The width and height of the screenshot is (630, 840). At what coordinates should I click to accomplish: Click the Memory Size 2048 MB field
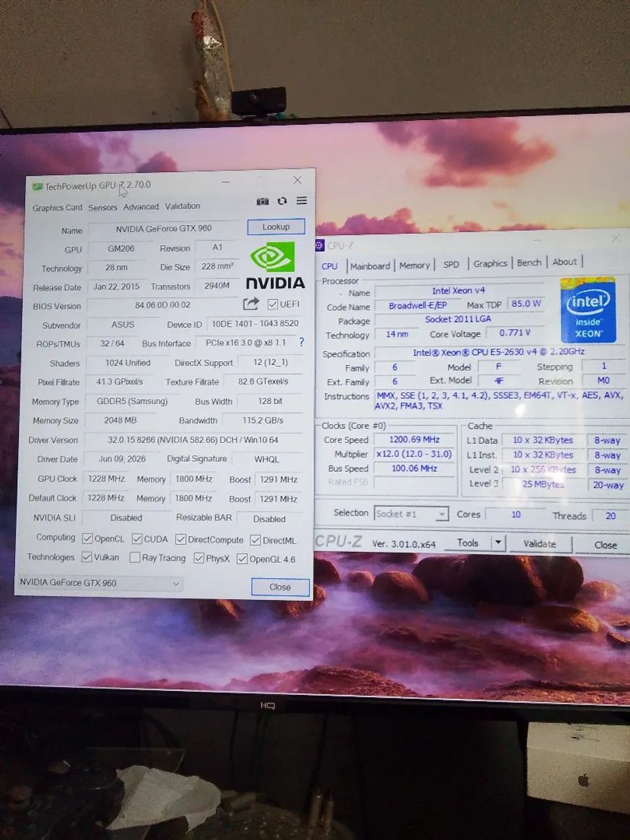[120, 420]
